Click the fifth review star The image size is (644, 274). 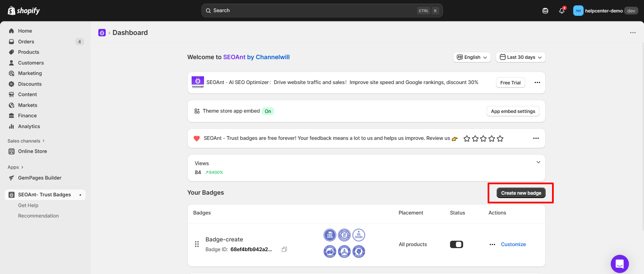click(500, 139)
